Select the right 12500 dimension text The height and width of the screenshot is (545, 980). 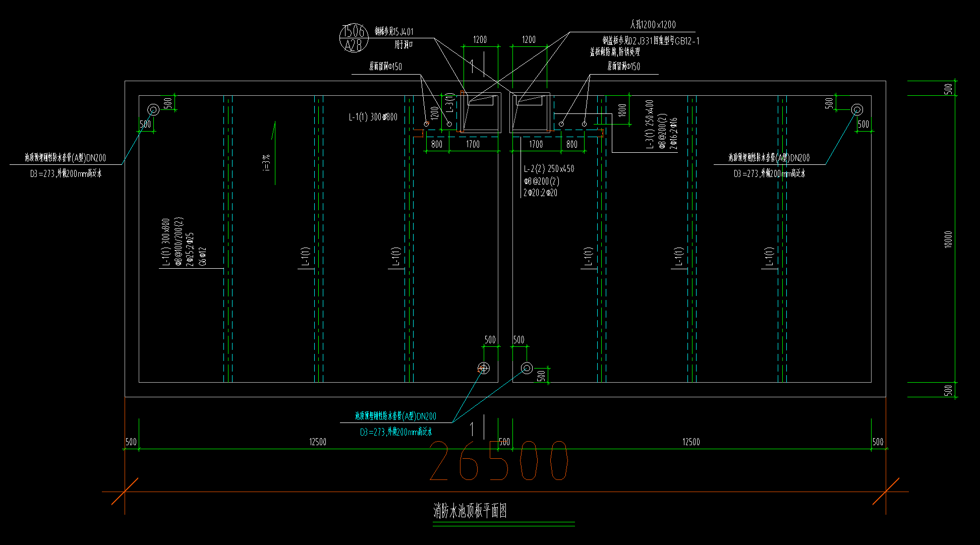click(691, 442)
